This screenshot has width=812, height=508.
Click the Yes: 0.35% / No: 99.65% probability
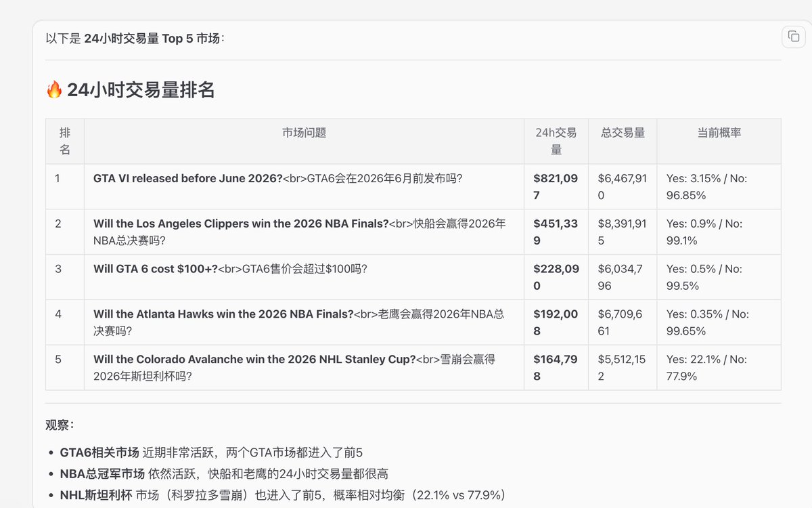(708, 322)
